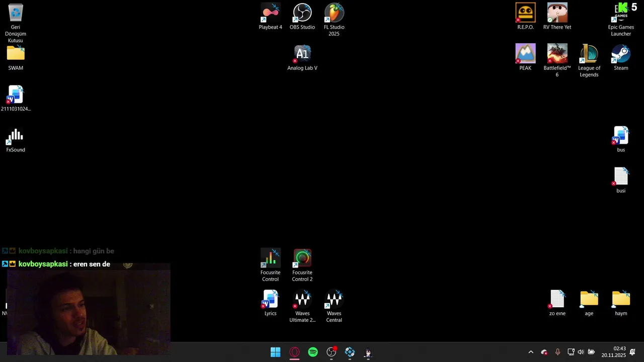Image resolution: width=644 pixels, height=362 pixels.
Task: Open R.E.P.O. game icon
Action: 525,17
